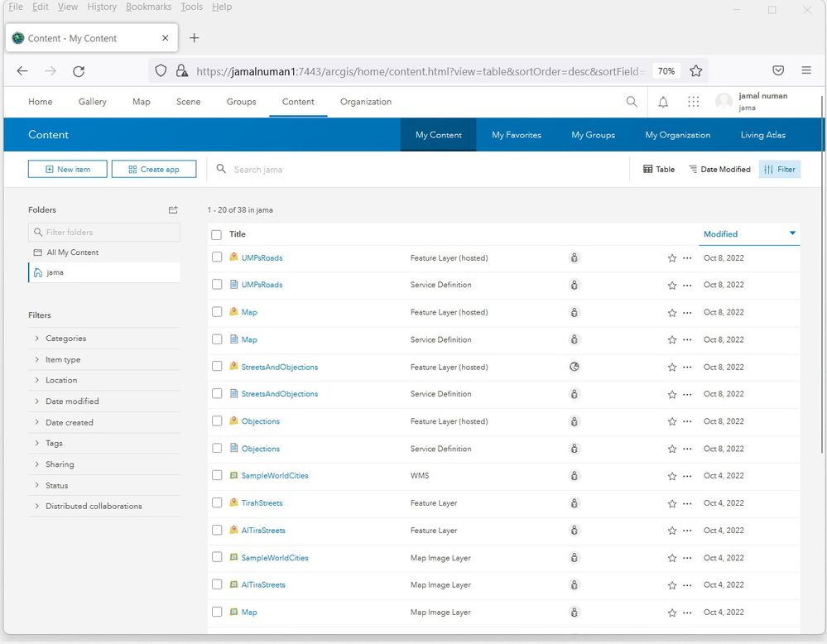Select the UMPsRoads Feature Layer checkbox

(x=217, y=257)
